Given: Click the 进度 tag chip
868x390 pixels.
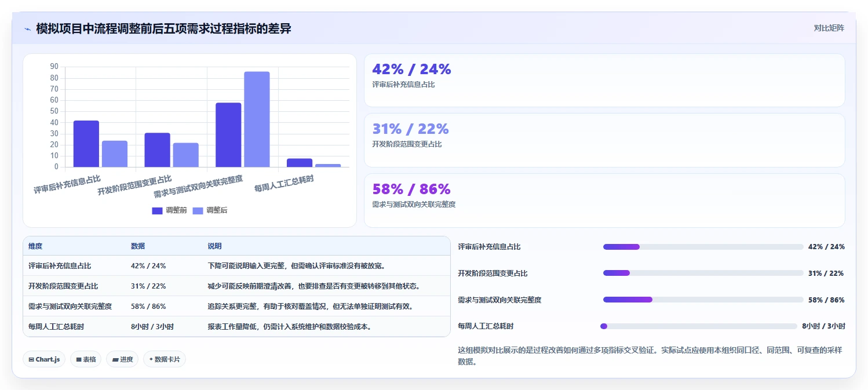Looking at the screenshot, I should click(122, 359).
